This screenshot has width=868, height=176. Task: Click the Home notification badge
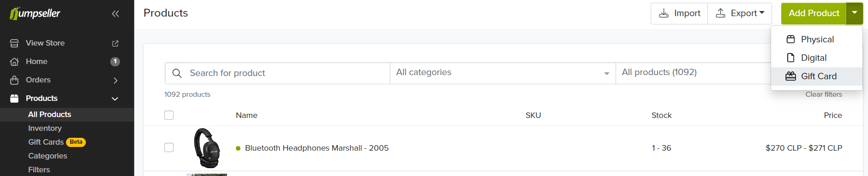115,62
